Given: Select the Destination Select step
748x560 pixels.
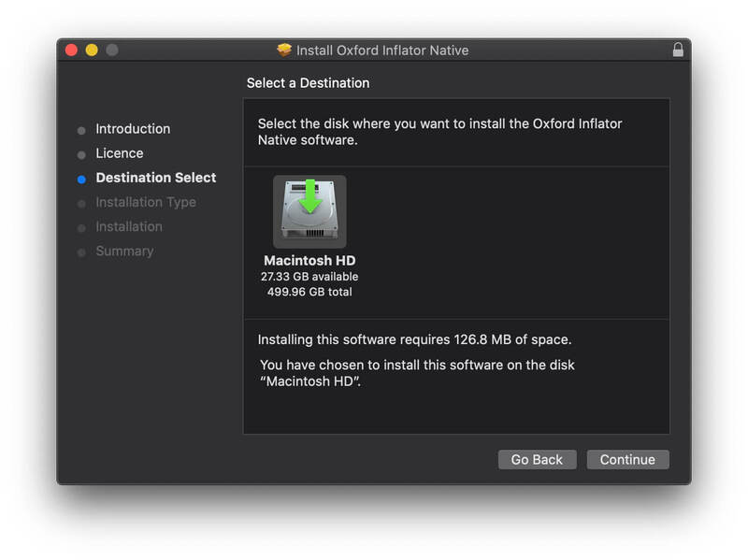Looking at the screenshot, I should point(155,178).
